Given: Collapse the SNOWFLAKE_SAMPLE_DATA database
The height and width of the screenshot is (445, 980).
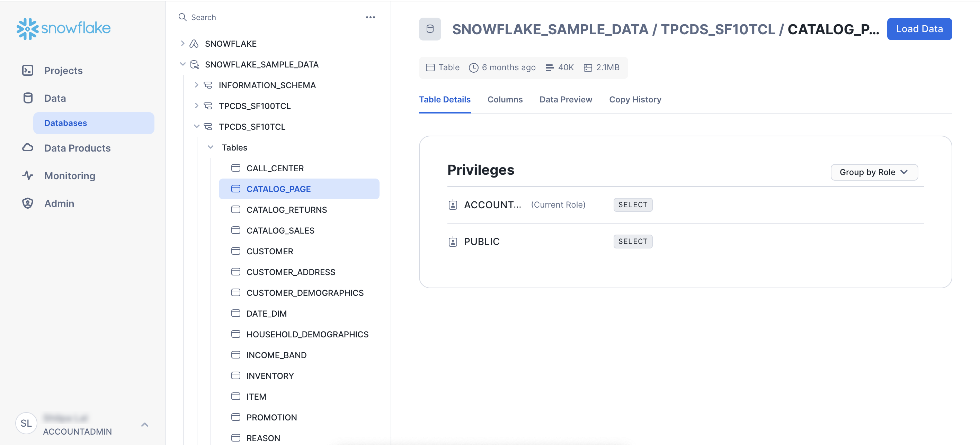Looking at the screenshot, I should click(x=182, y=64).
